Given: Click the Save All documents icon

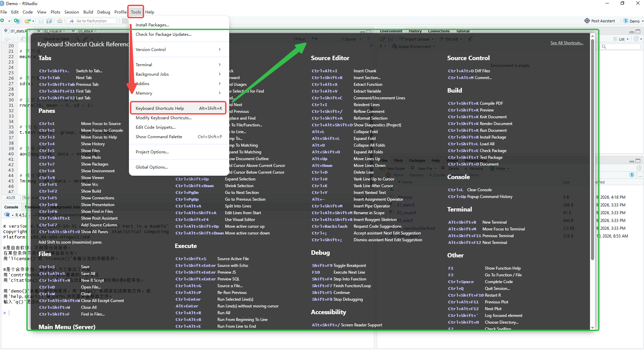Looking at the screenshot, I should (49, 21).
